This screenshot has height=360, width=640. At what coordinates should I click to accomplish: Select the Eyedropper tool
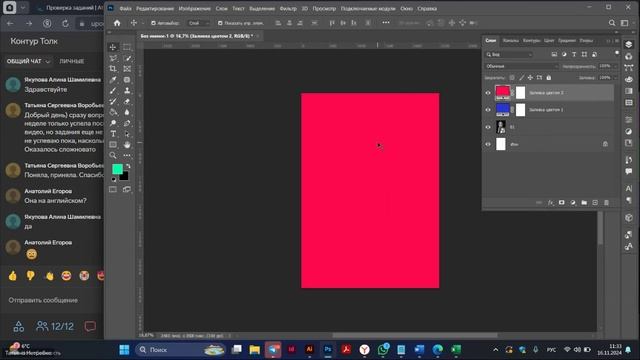(x=113, y=80)
